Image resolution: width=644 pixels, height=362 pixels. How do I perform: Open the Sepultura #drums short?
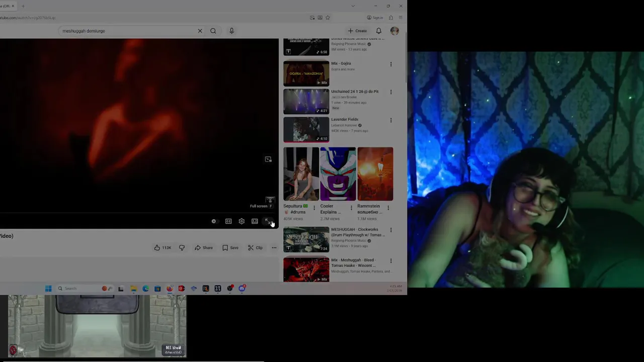click(x=301, y=174)
